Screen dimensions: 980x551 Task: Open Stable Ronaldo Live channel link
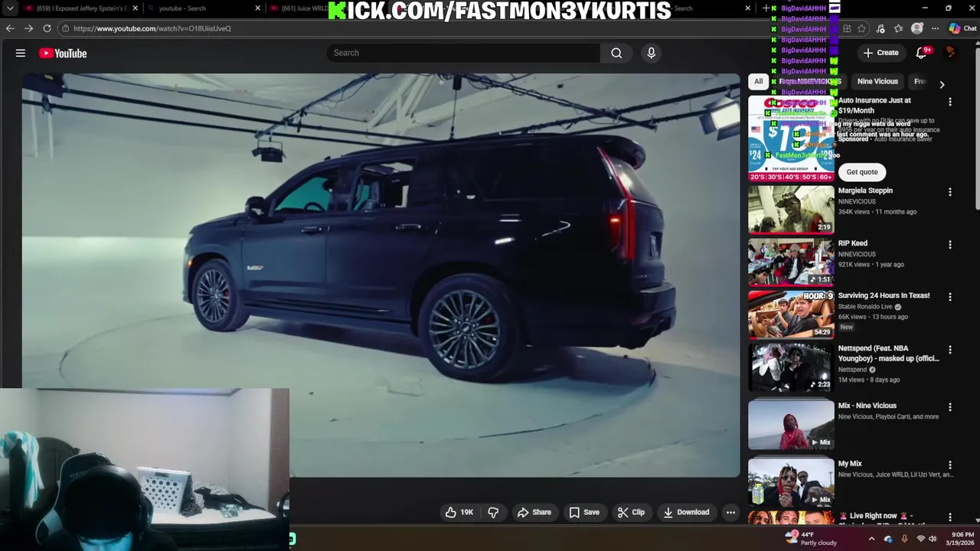(866, 307)
